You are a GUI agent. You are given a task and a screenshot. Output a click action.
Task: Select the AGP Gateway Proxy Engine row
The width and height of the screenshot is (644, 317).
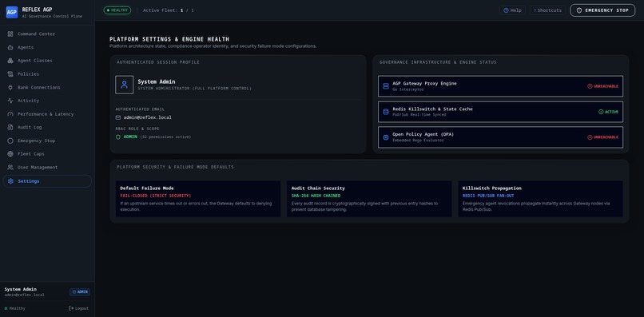pos(500,86)
